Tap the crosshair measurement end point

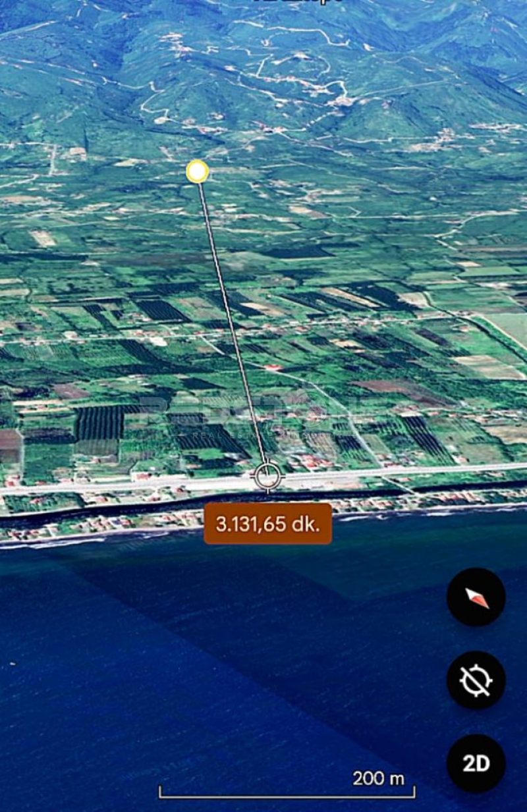tap(267, 477)
